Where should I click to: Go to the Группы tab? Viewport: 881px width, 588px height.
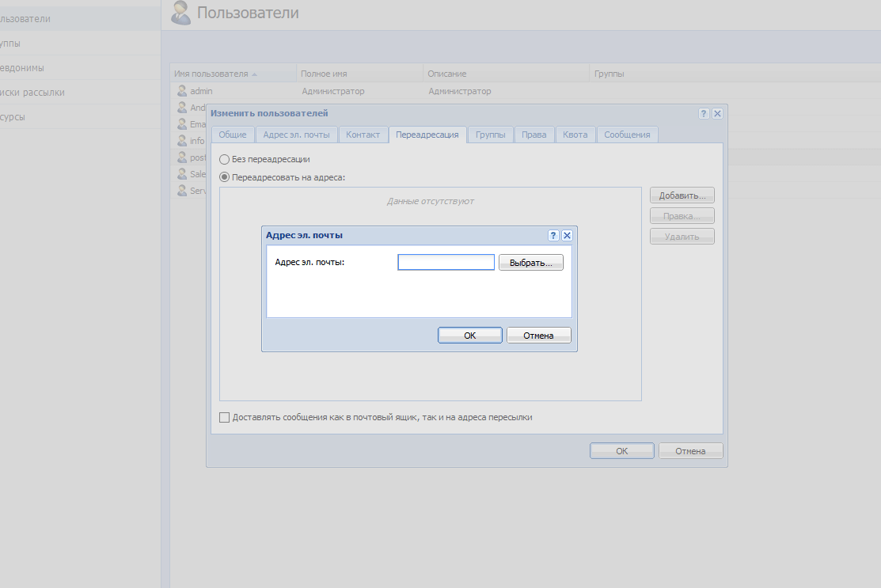[491, 135]
